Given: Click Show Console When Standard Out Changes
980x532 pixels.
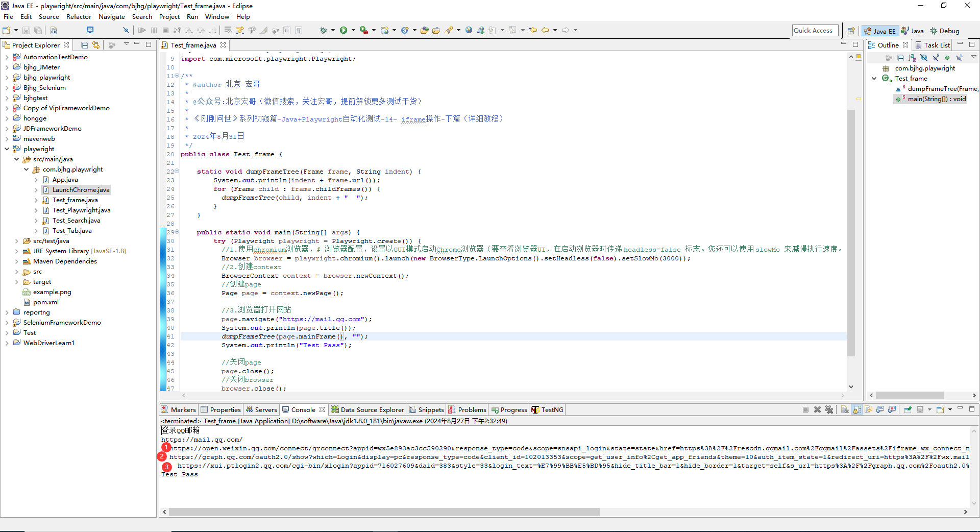Looking at the screenshot, I should (880, 409).
